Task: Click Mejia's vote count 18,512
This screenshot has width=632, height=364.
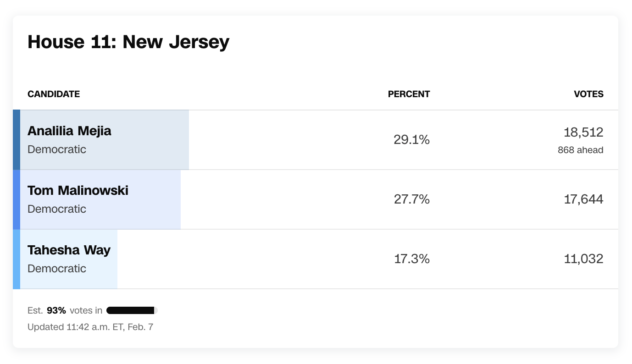Action: point(583,132)
